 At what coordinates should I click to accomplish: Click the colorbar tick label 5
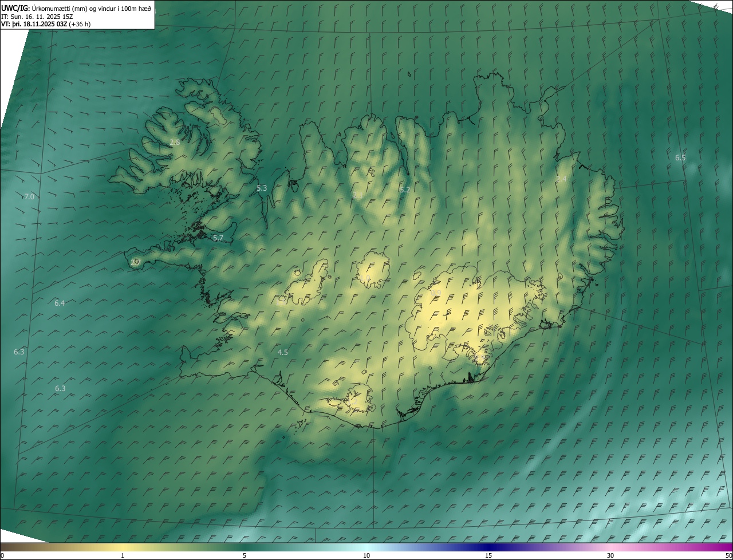(x=245, y=555)
